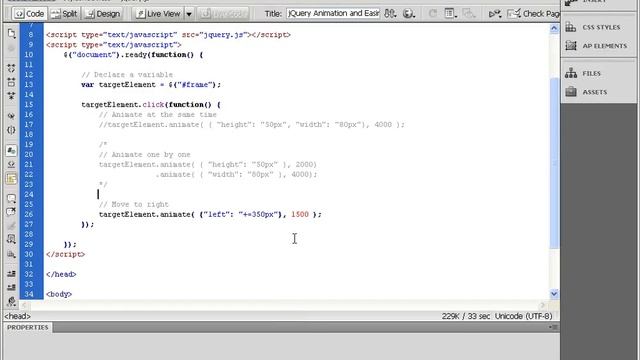Toggle Highlight Invalid Code icon

(11, 164)
